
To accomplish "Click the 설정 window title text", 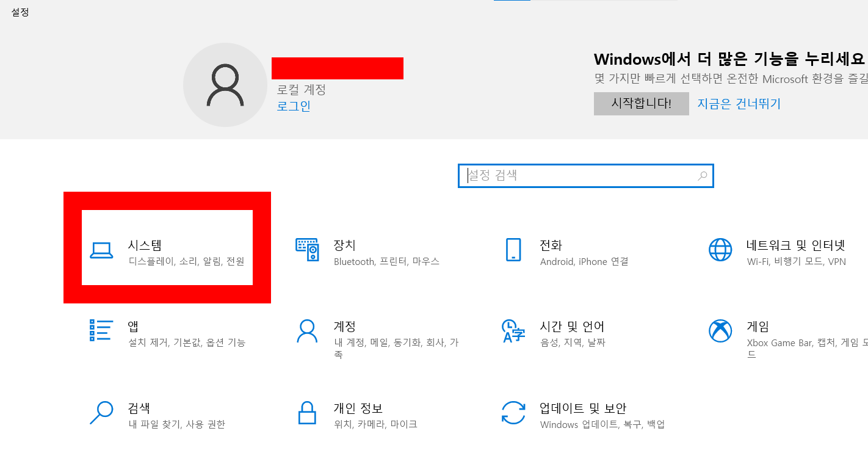I will pyautogui.click(x=20, y=12).
